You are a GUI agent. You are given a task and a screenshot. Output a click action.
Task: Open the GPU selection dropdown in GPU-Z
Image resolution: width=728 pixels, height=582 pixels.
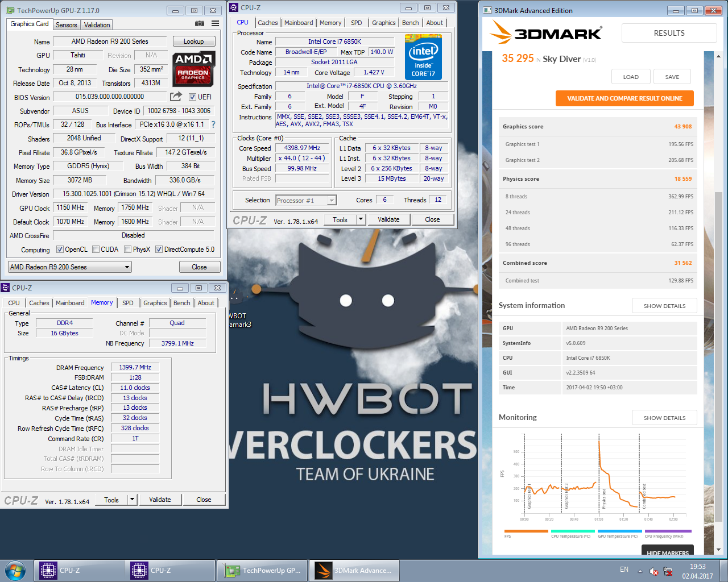click(x=69, y=267)
